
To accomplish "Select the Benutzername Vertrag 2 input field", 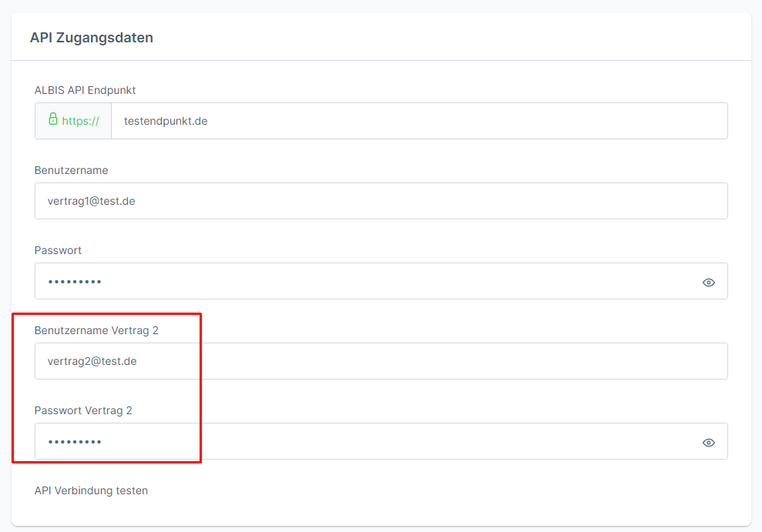I will [x=381, y=361].
